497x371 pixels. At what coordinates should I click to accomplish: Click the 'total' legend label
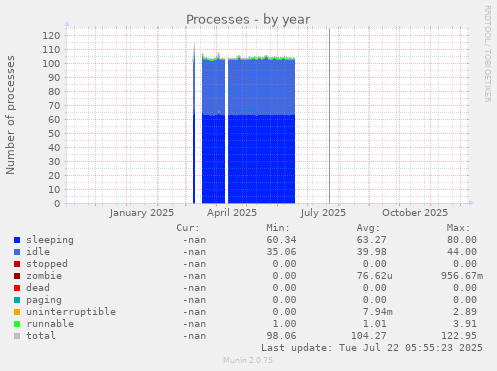pos(41,336)
